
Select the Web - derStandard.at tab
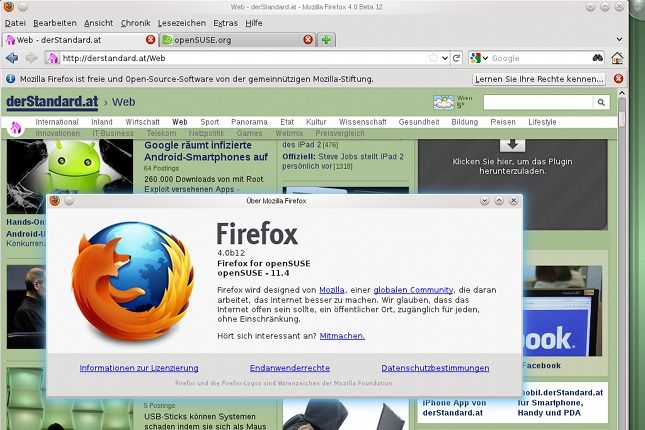[80, 40]
